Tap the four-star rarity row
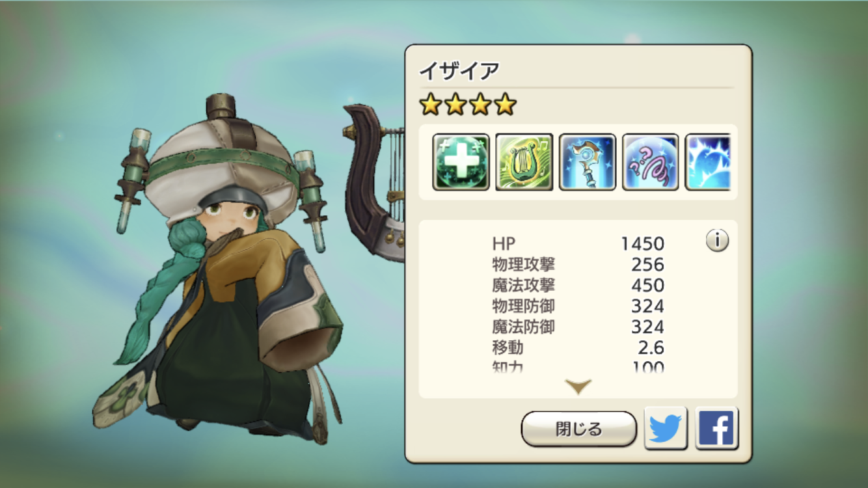 click(468, 104)
